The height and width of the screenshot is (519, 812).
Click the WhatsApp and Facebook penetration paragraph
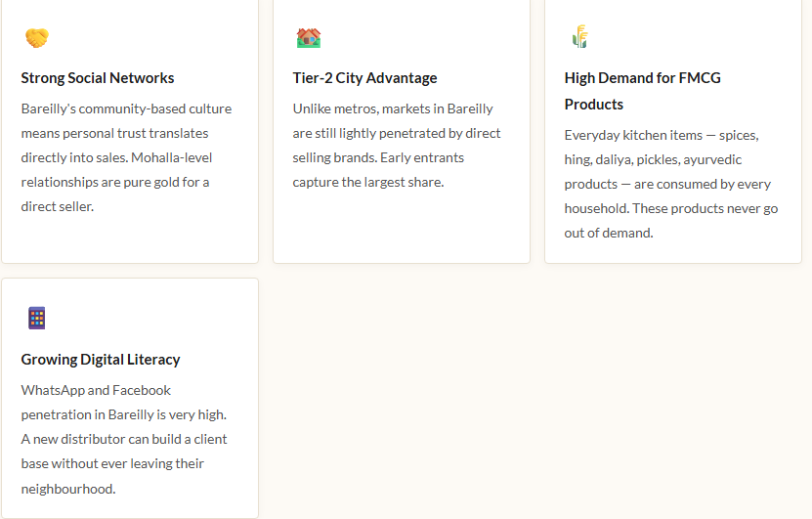(x=125, y=439)
